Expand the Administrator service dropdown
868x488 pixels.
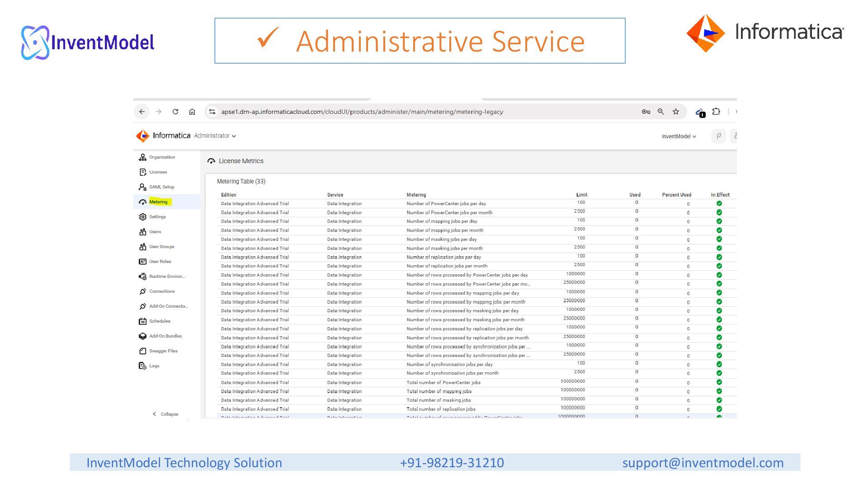coord(215,136)
